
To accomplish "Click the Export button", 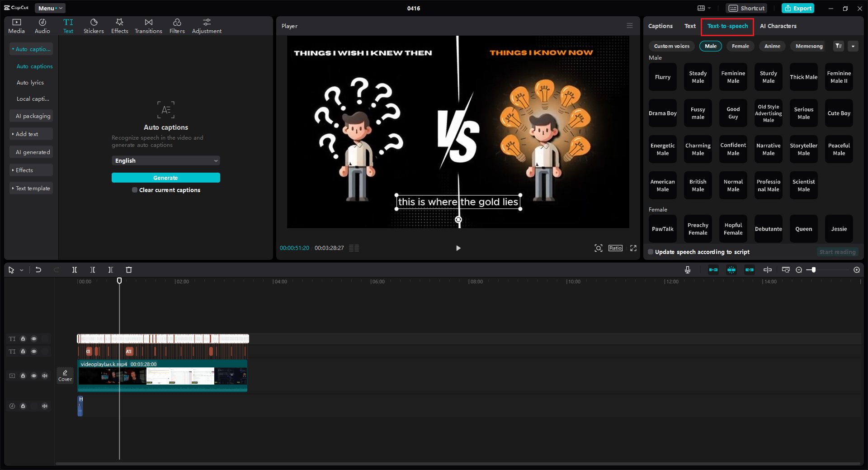I will (x=798, y=8).
